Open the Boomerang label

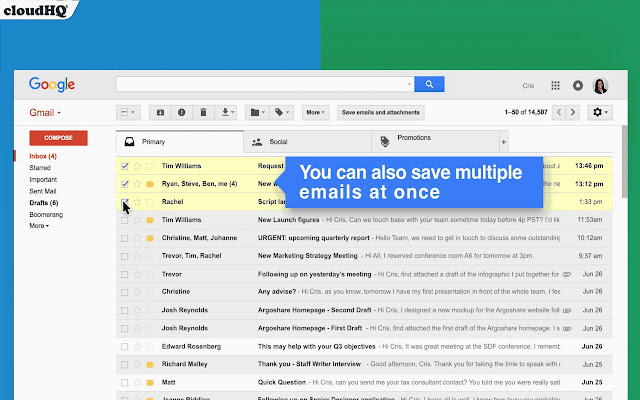click(46, 214)
